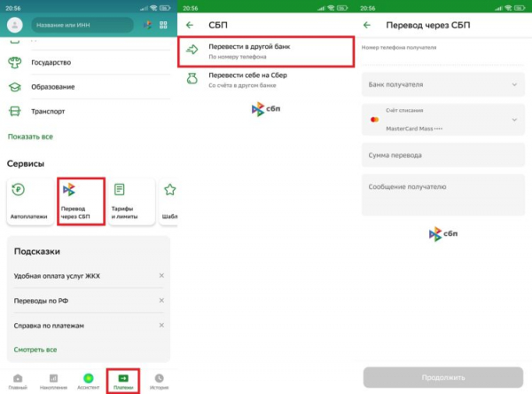Screen dimensions: 532x394
Task: Tap the MasterCard logo icon
Action: pyautogui.click(x=374, y=120)
